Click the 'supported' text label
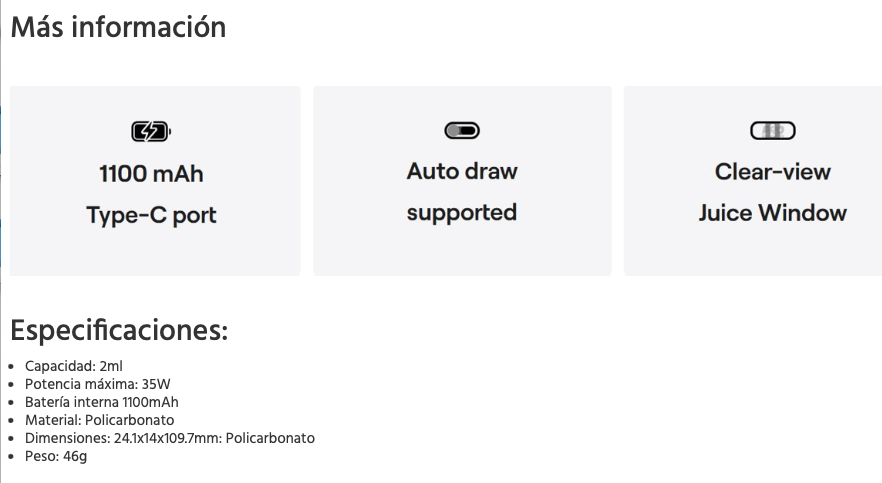The width and height of the screenshot is (882, 483). click(x=462, y=213)
